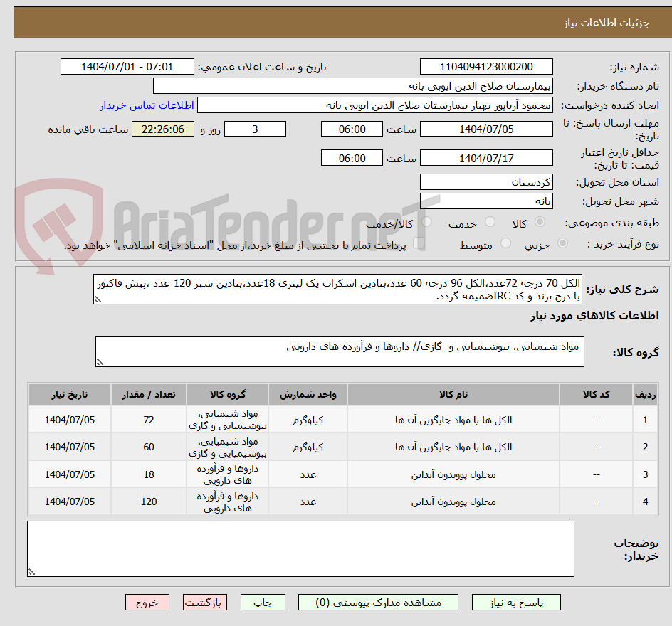672x626 pixels.
Task: Click the remaining time counter 22:26:06
Action: click(162, 129)
